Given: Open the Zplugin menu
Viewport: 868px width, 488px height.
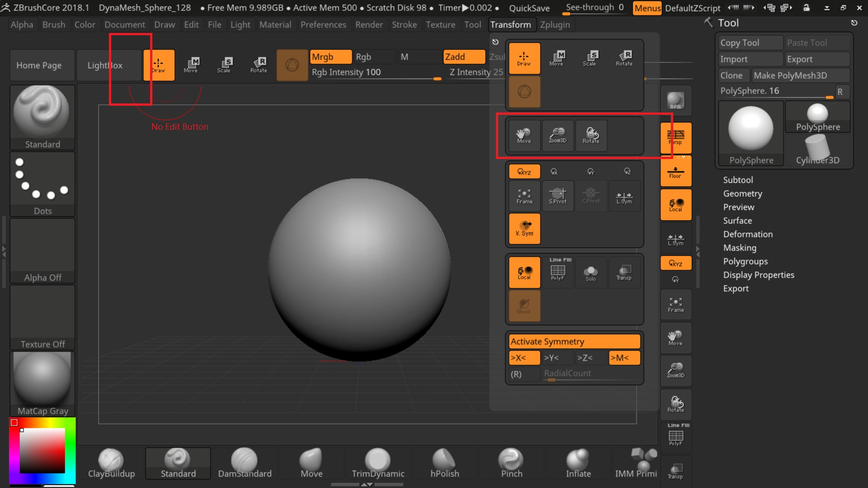Looking at the screenshot, I should (555, 24).
